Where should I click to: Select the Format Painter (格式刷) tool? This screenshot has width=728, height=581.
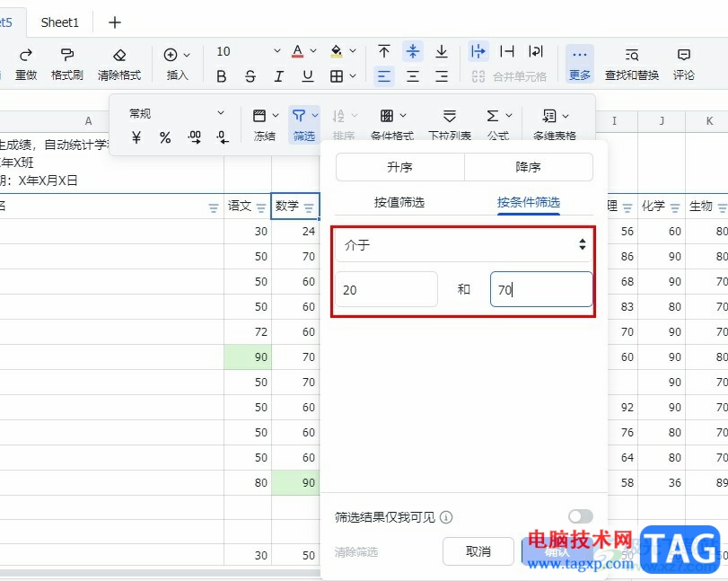pos(66,56)
